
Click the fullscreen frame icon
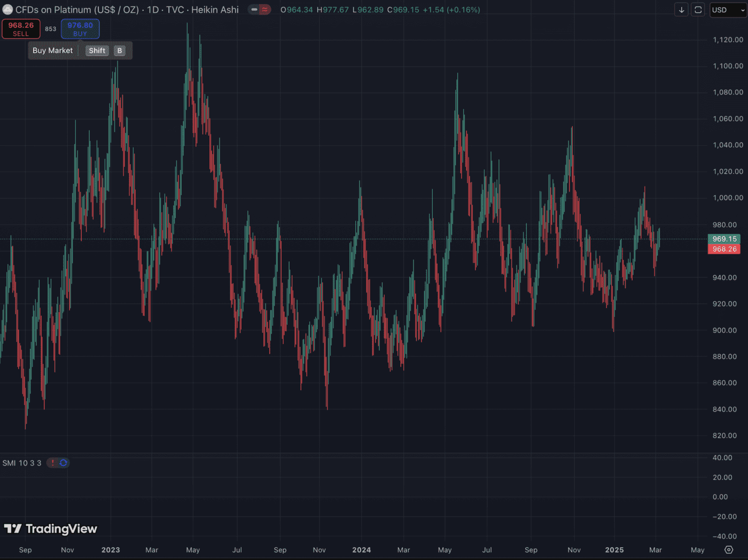click(698, 10)
